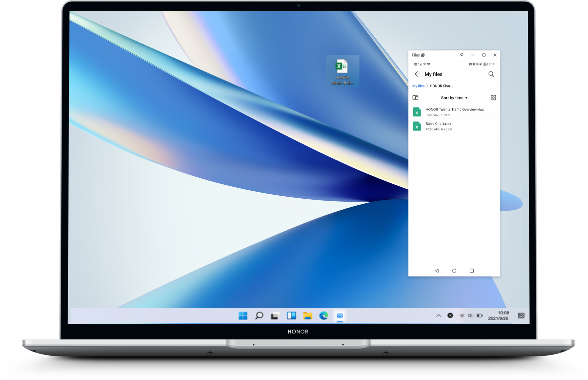Open the volume control in system tray
588x380 pixels.
(x=470, y=315)
